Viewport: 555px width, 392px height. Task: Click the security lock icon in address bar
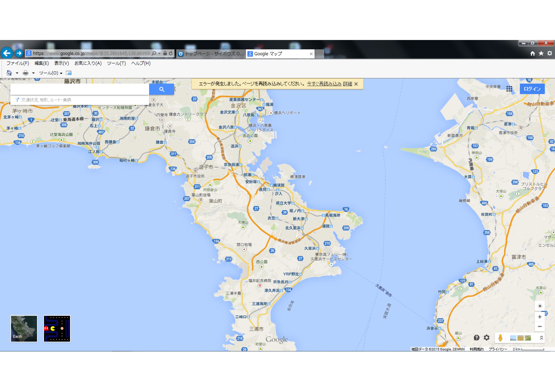[165, 53]
